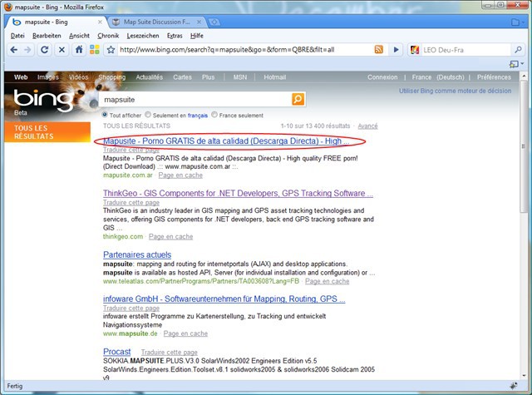
Task: Click Utiliser Bing comme moteur de décision
Action: pyautogui.click(x=455, y=91)
